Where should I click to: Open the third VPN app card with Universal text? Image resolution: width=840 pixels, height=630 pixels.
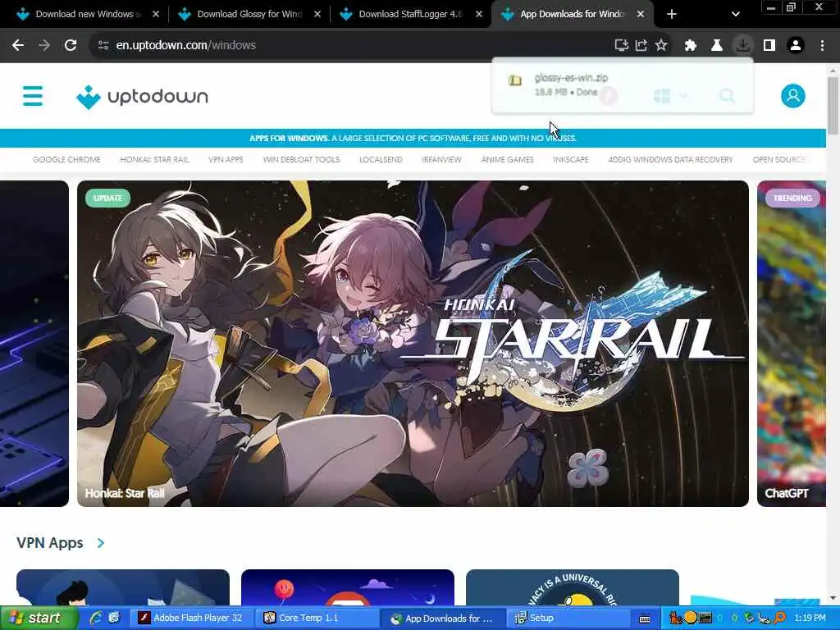[572, 587]
